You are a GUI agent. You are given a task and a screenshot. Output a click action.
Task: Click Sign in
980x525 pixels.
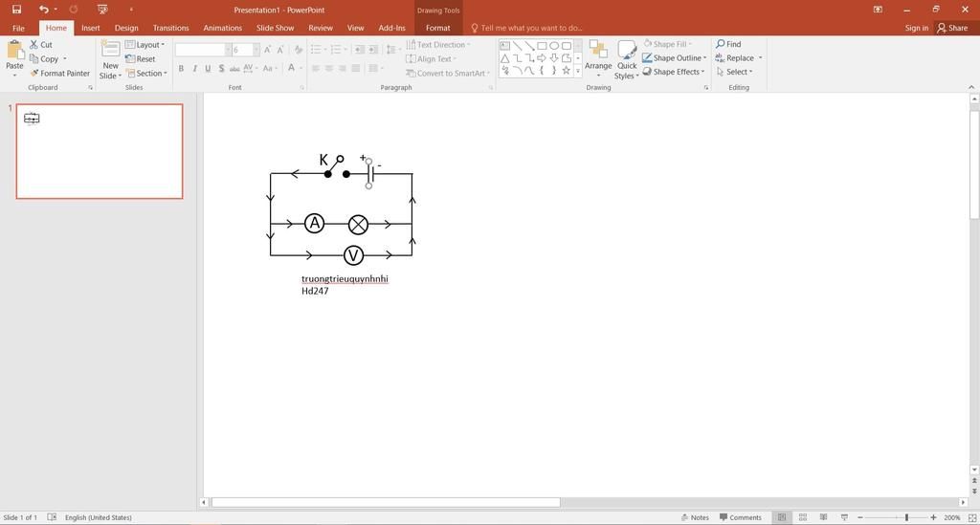click(916, 28)
